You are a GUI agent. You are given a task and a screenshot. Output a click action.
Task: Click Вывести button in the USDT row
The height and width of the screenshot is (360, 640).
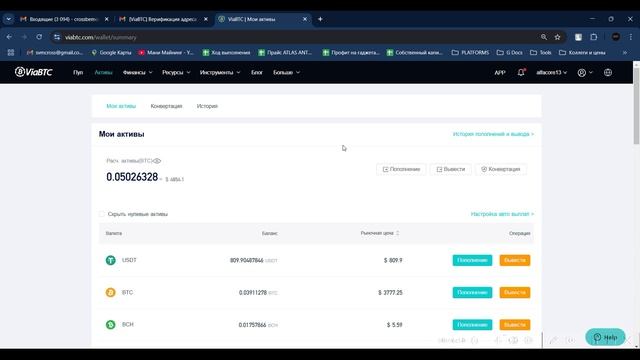(x=515, y=260)
